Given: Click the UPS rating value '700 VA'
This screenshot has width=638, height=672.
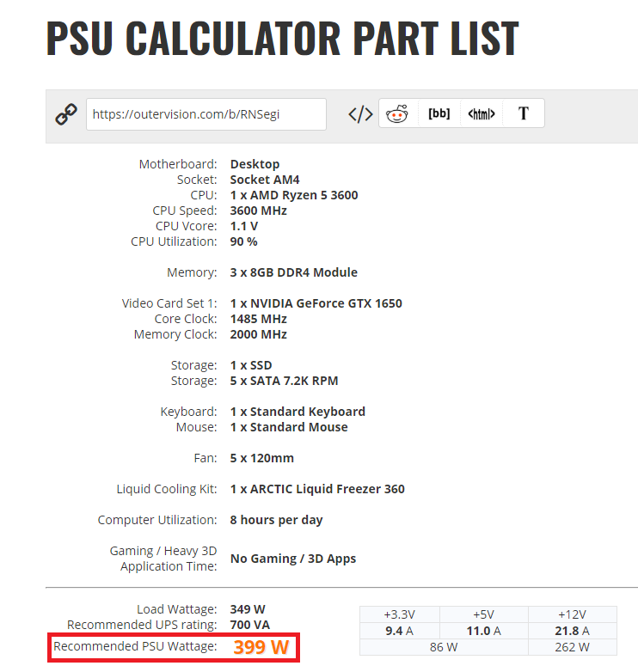Looking at the screenshot, I should coord(249,625).
